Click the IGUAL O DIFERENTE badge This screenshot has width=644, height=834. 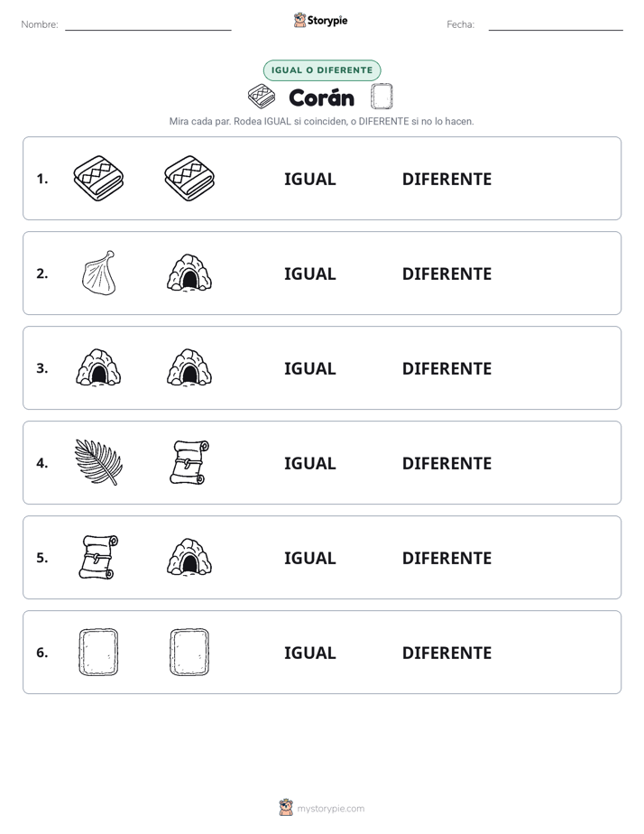(322, 70)
